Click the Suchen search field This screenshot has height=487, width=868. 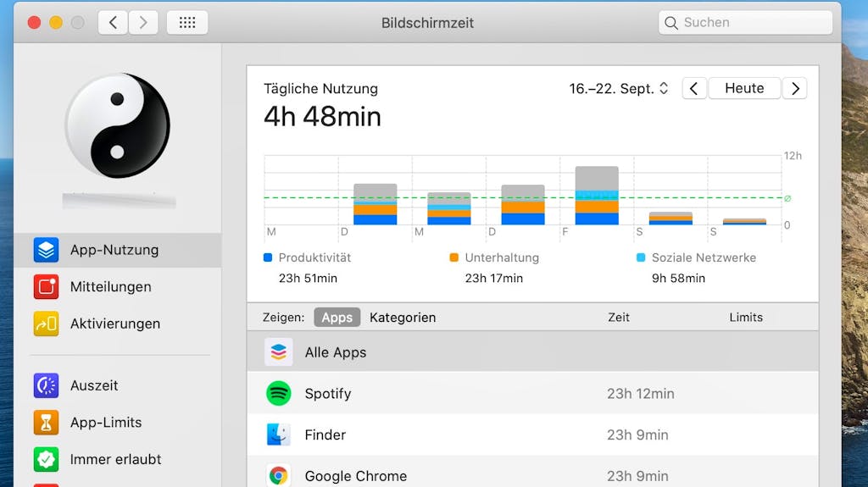pos(745,23)
